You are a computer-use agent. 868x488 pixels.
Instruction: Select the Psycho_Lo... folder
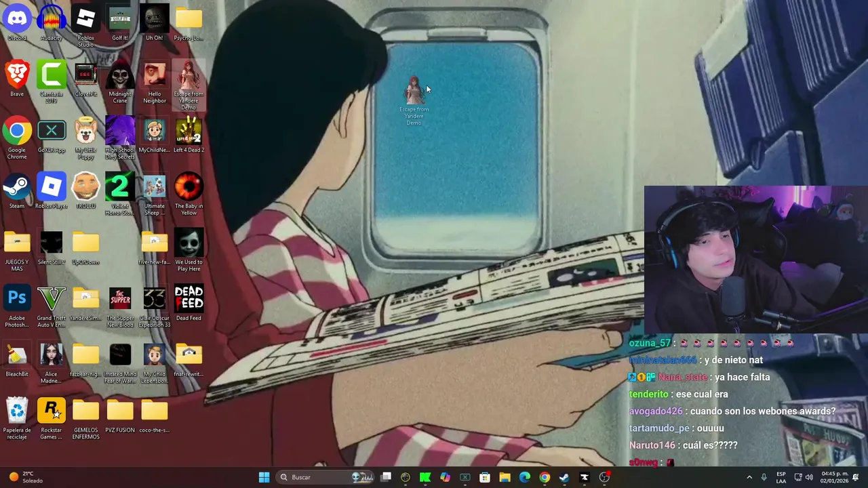coord(189,23)
